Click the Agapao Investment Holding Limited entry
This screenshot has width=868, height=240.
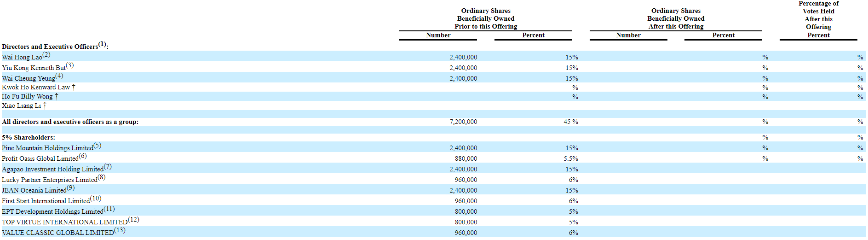[x=52, y=170]
